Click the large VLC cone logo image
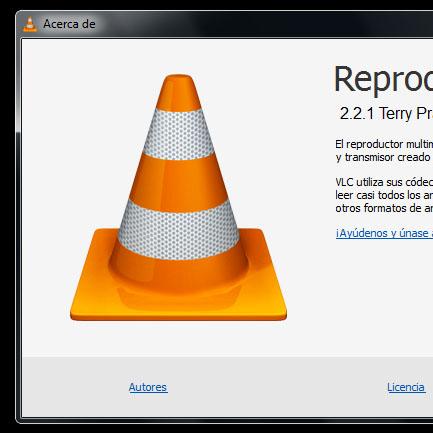Screen dimensions: 433x433 [x=178, y=197]
